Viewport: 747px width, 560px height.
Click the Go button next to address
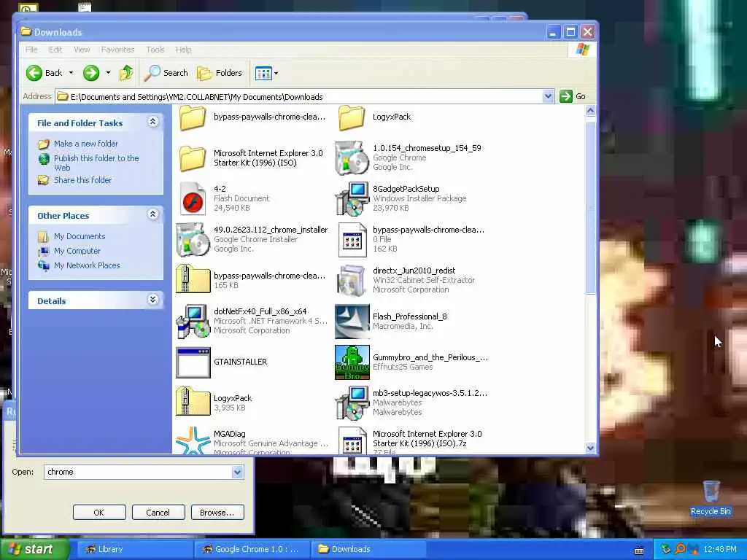point(573,96)
